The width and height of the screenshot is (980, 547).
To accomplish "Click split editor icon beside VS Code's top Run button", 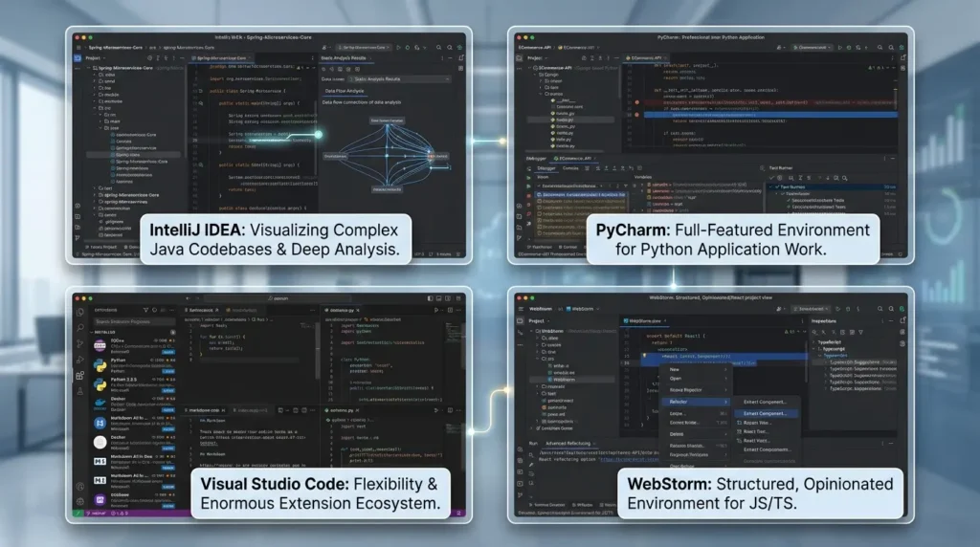I will (x=450, y=310).
